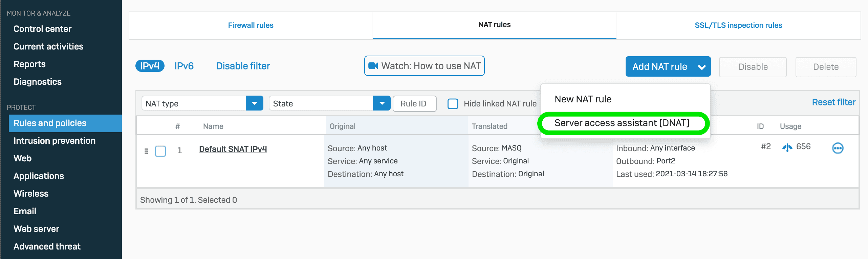Enable the Hide linked NAT rule checkbox
Screen dimensions: 868x259
coord(453,104)
